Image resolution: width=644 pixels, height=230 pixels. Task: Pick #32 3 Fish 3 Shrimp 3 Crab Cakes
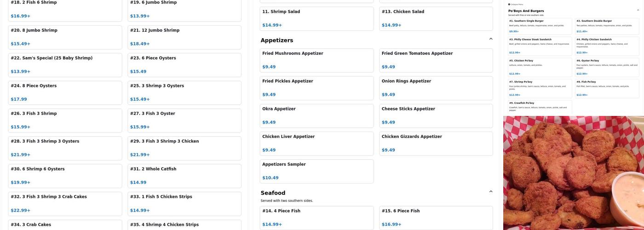click(65, 203)
